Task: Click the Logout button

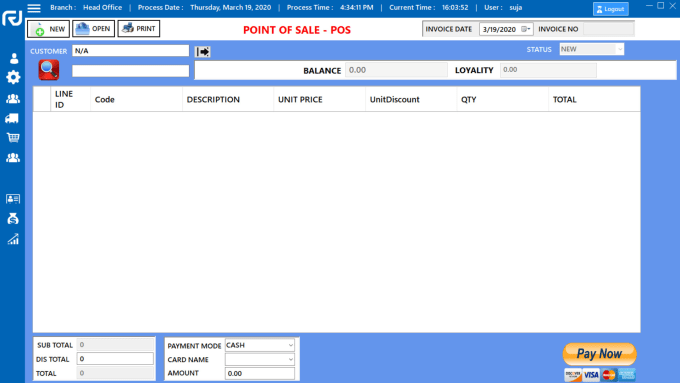Action: pyautogui.click(x=611, y=9)
